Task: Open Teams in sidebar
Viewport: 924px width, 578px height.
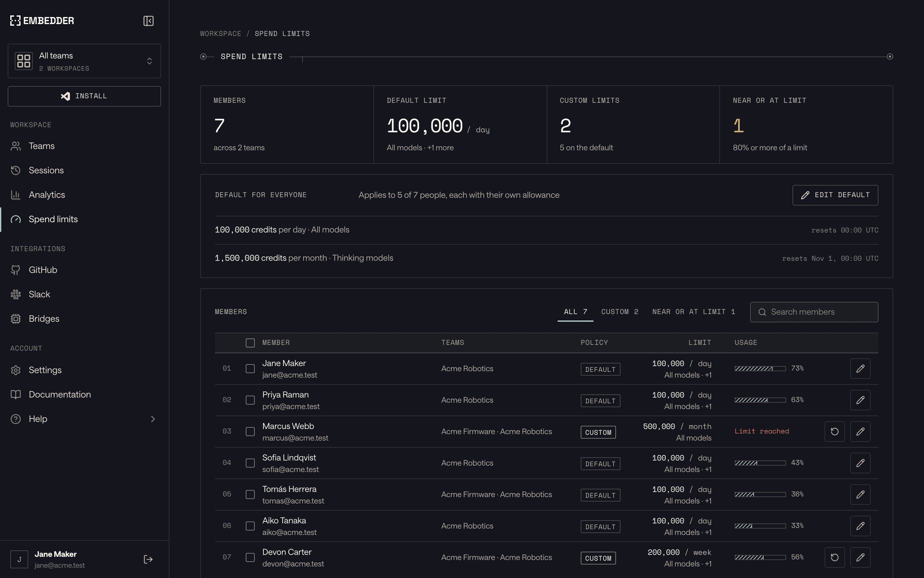Action: (84, 146)
